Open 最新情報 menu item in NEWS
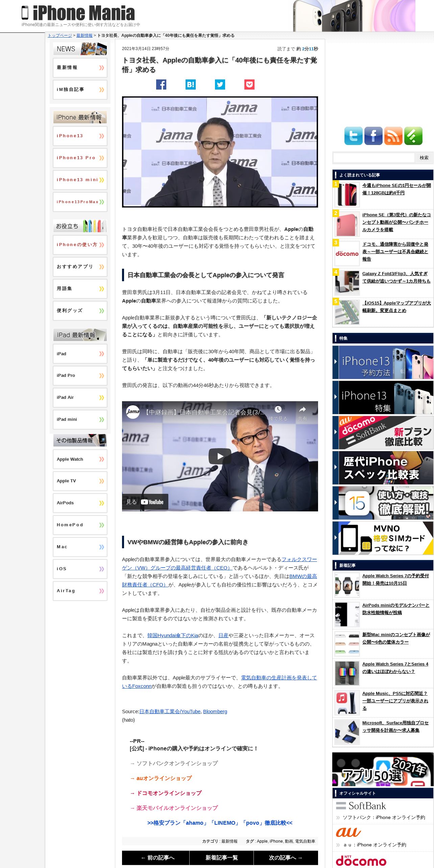Screen dimensions: 434x868 (x=80, y=68)
